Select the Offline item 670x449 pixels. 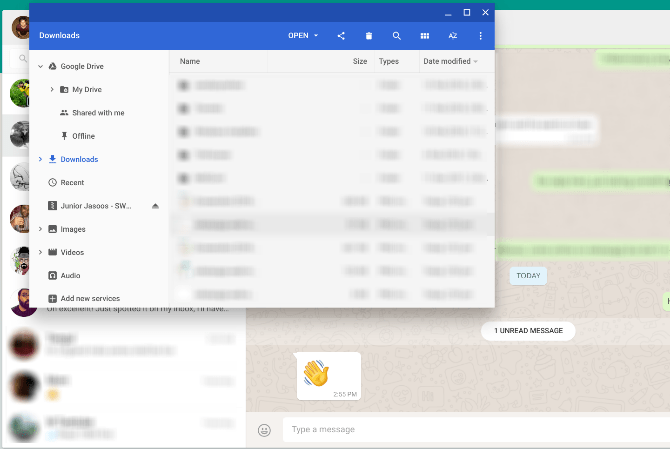click(x=83, y=136)
